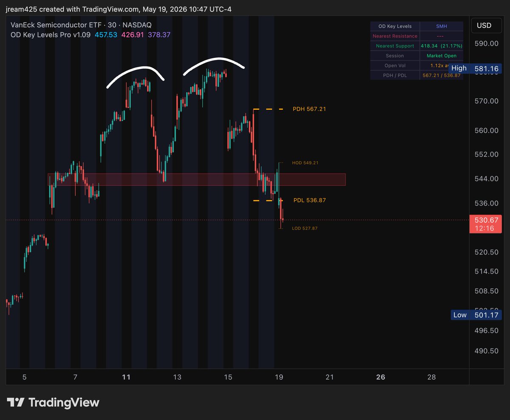Click the Market Open status cell

pos(442,56)
